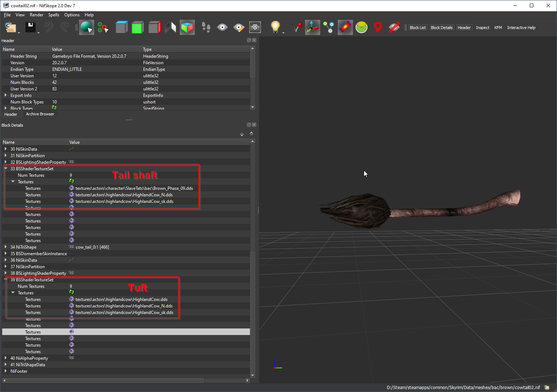Activate Select Object mode sphere icon
This screenshot has width=557, height=392.
(x=86, y=28)
